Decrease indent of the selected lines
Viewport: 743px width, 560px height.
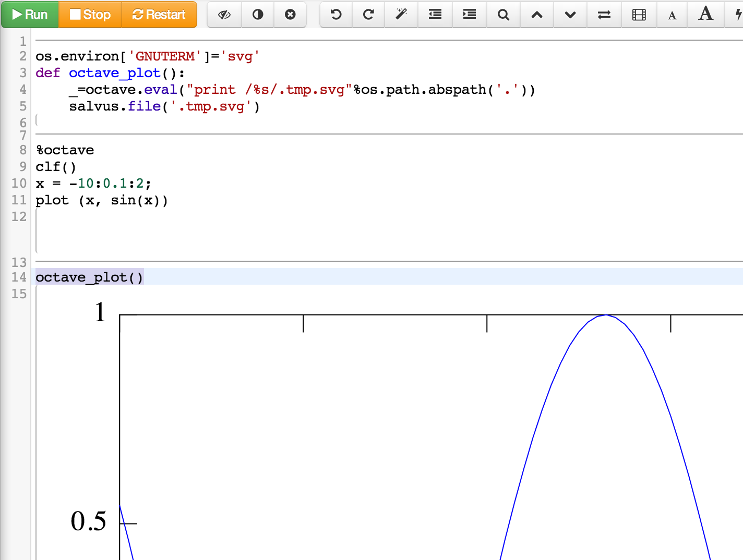point(435,15)
